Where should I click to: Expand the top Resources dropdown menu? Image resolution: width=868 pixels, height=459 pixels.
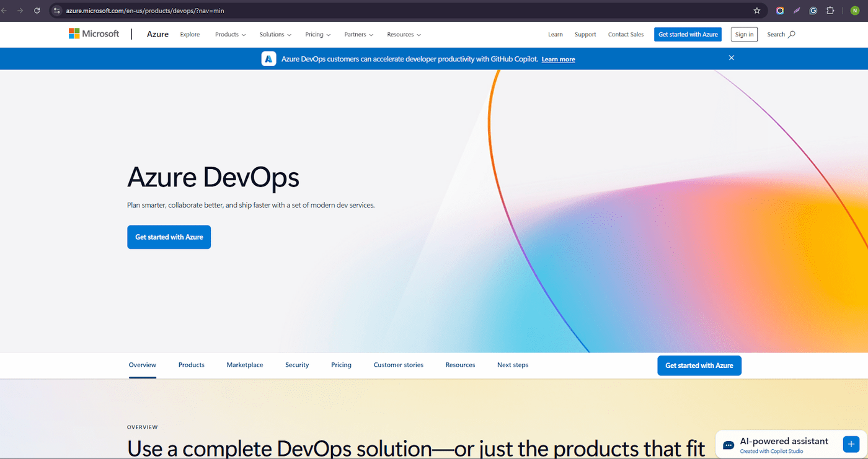(404, 35)
